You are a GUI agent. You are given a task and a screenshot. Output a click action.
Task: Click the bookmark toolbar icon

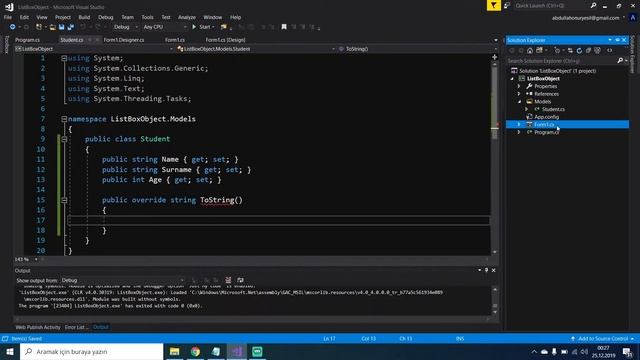pos(284,27)
